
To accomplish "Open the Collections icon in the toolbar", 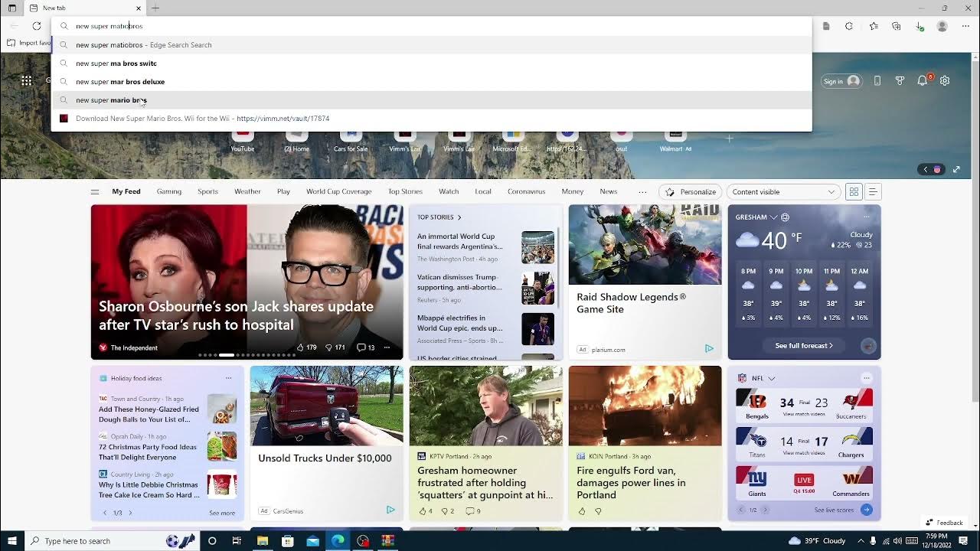I will point(897,26).
